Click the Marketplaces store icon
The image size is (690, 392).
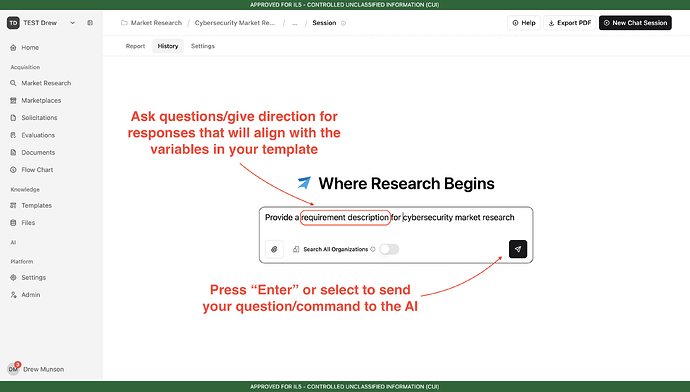(x=13, y=100)
